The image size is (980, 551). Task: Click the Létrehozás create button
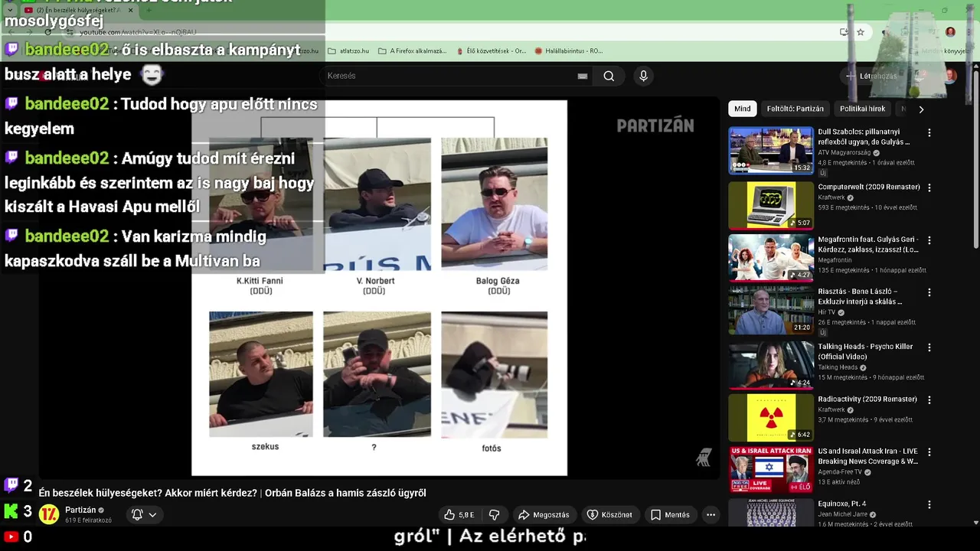871,76
